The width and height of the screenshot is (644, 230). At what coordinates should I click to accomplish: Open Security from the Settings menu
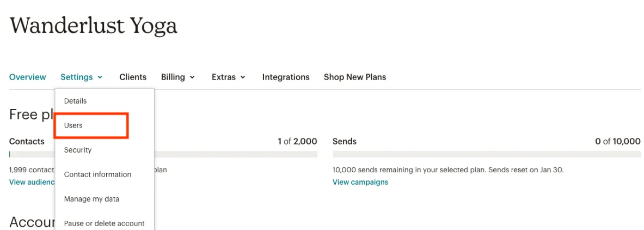point(78,150)
